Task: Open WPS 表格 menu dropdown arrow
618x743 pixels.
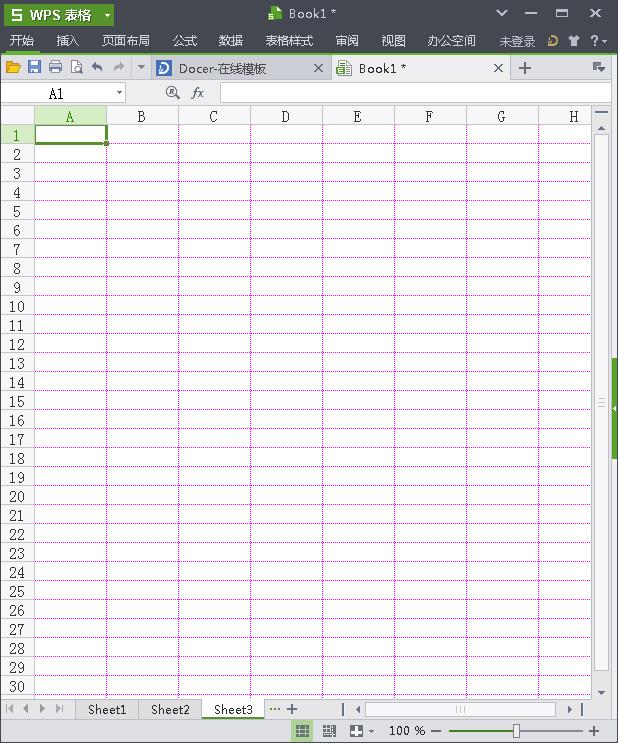Action: tap(108, 15)
